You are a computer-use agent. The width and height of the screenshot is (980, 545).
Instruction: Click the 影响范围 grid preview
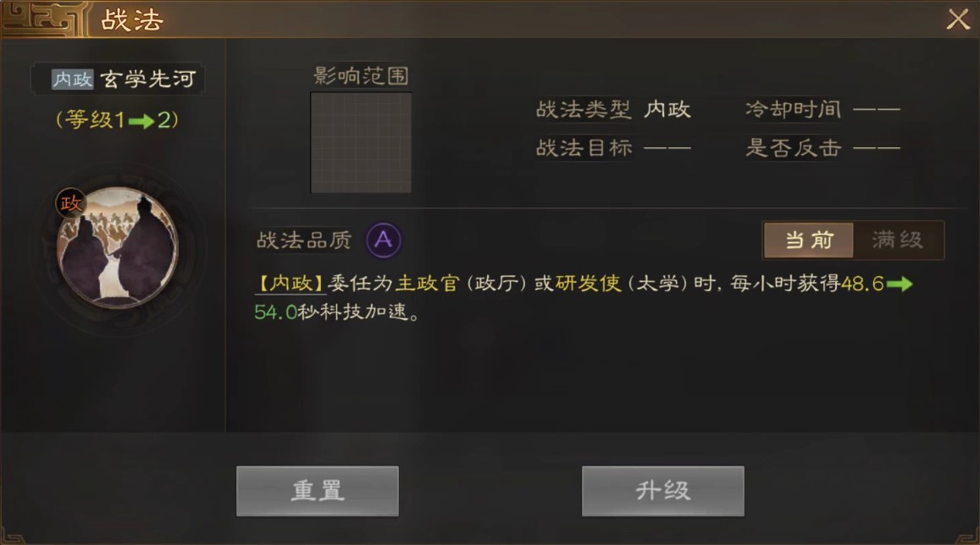coord(361,142)
